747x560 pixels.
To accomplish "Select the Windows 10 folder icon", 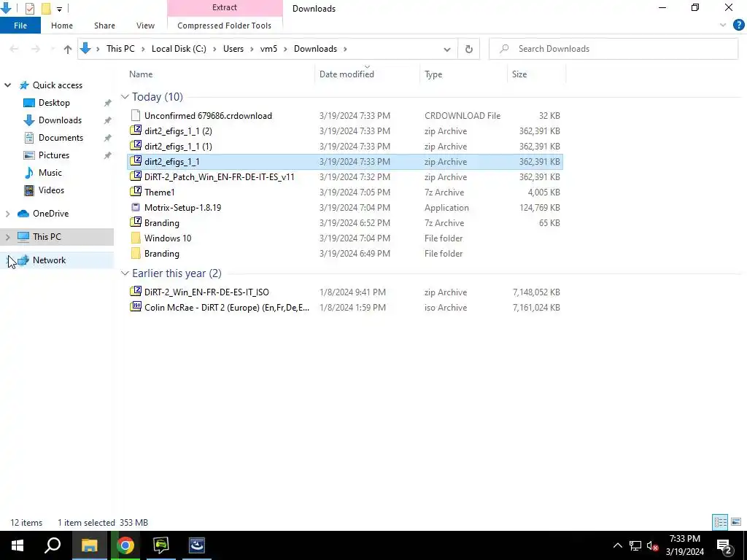I will (x=136, y=238).
